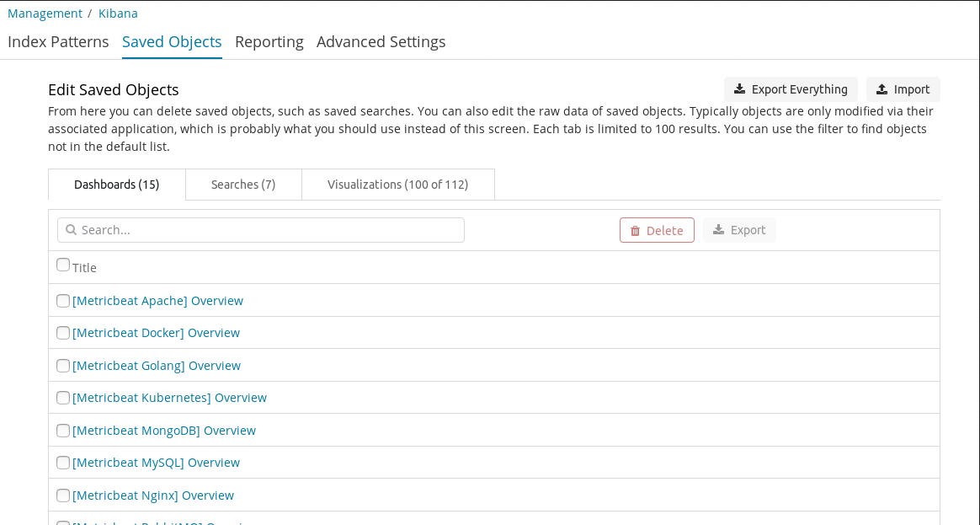Focus the Search saved objects field
The height and width of the screenshot is (525, 980).
261,230
